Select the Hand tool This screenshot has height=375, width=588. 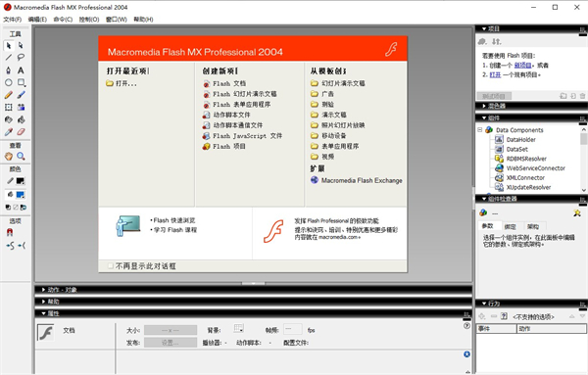coord(9,157)
